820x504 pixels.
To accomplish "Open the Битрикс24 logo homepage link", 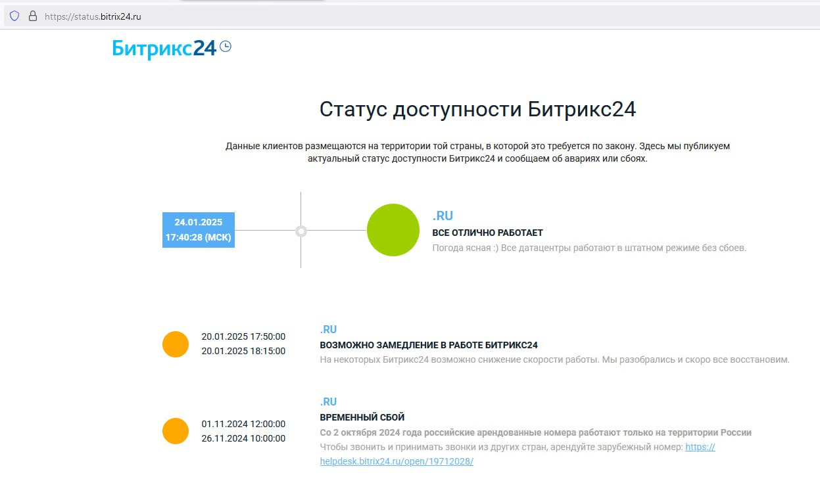I will click(x=164, y=49).
